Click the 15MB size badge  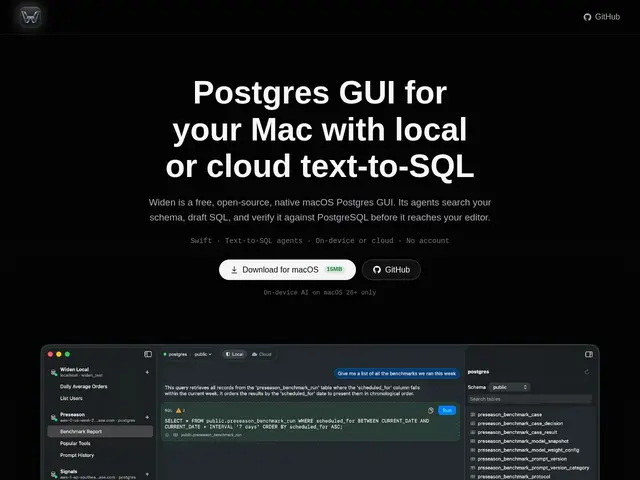334,269
